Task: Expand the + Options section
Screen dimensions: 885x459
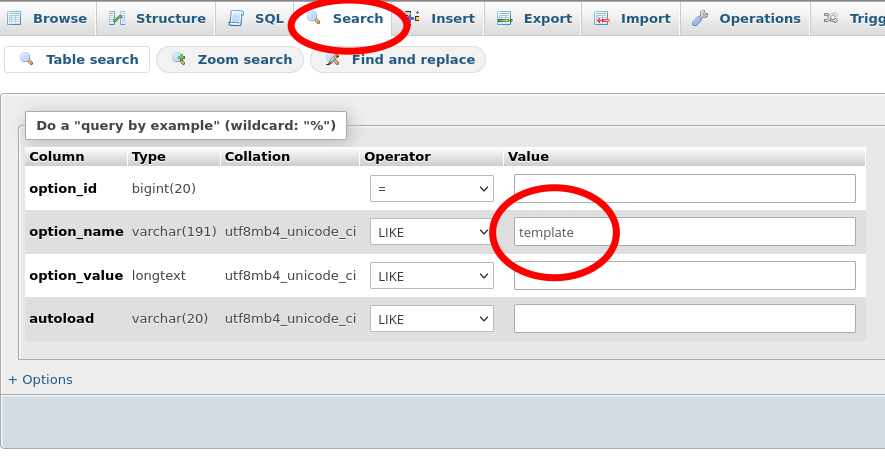Action: 40,379
